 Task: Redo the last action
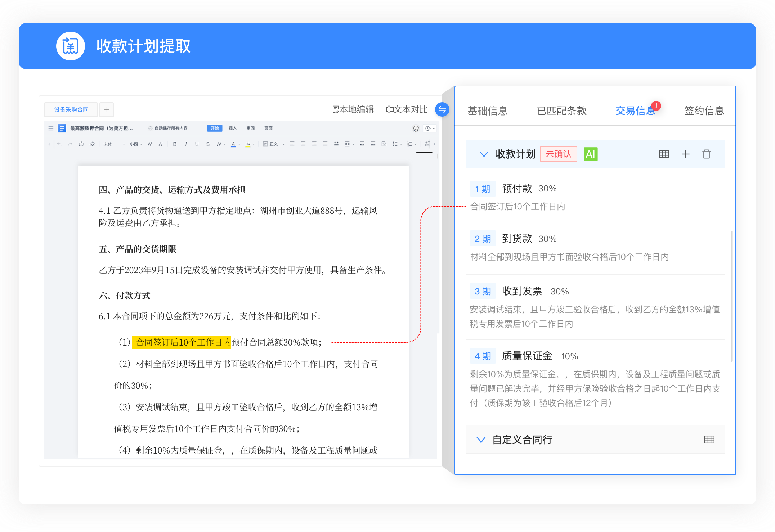(70, 144)
